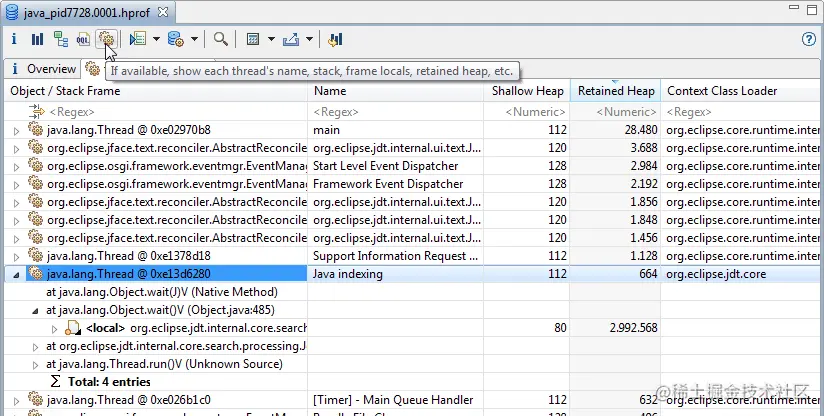Click the gears icon of Java indexing thread

pos(35,273)
